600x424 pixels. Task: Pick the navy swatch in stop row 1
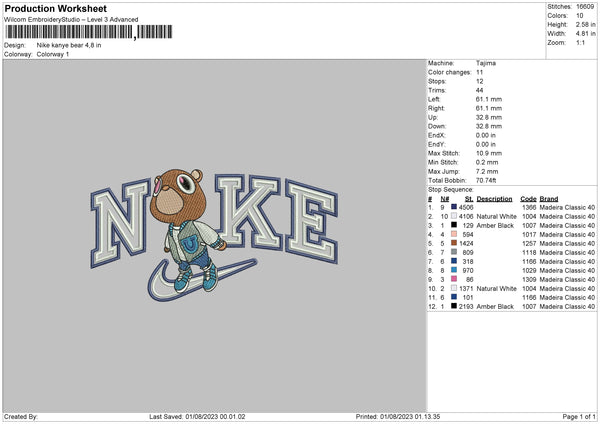coord(454,207)
